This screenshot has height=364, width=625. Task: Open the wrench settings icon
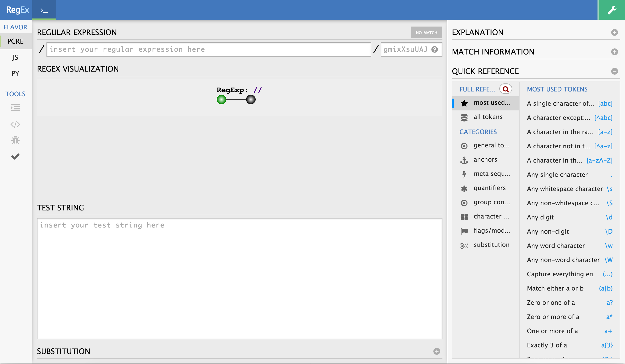pyautogui.click(x=612, y=10)
